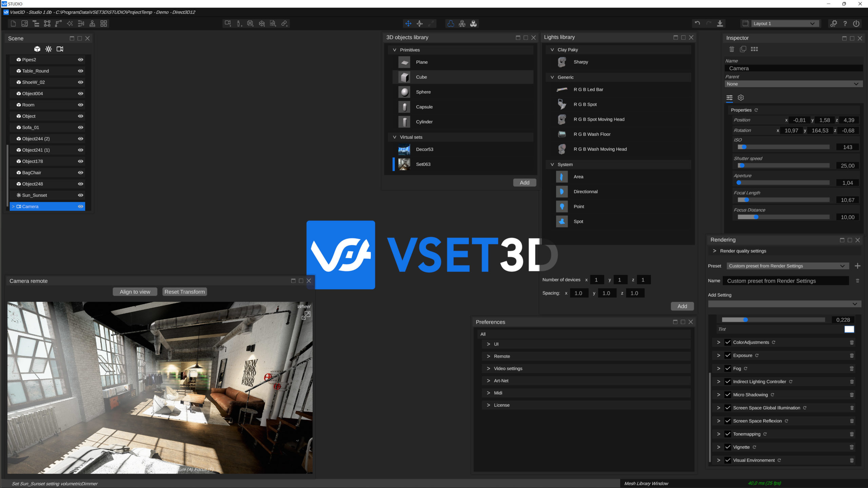The width and height of the screenshot is (868, 488).
Task: Select the Cube primitive
Action: click(x=463, y=77)
